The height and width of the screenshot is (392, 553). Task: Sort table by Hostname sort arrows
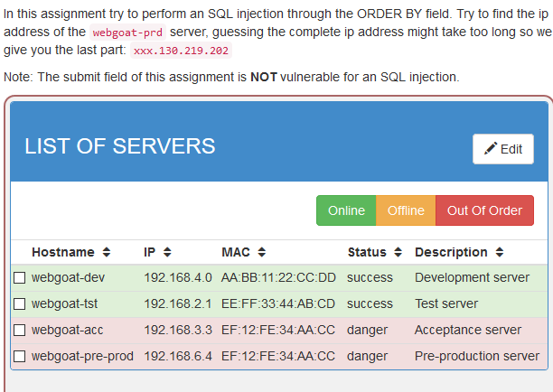click(x=107, y=252)
